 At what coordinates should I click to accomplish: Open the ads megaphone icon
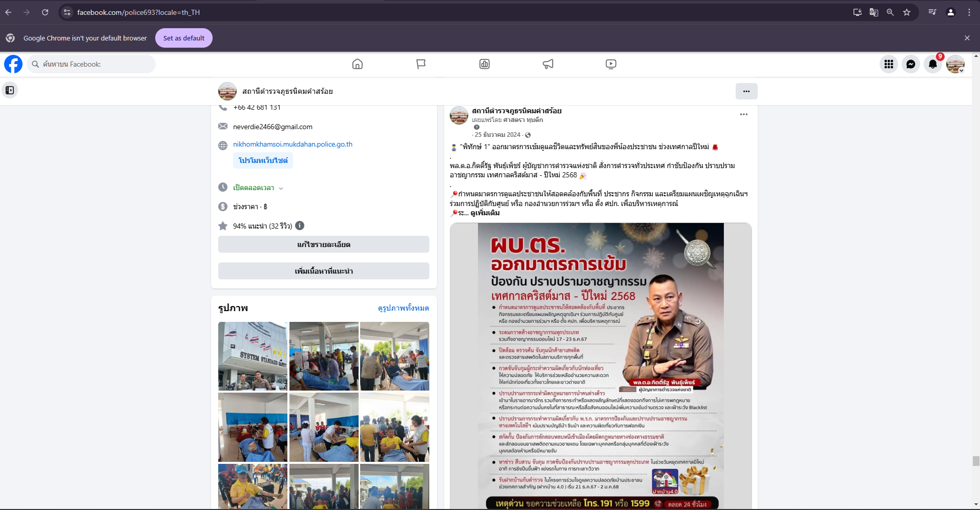click(548, 64)
